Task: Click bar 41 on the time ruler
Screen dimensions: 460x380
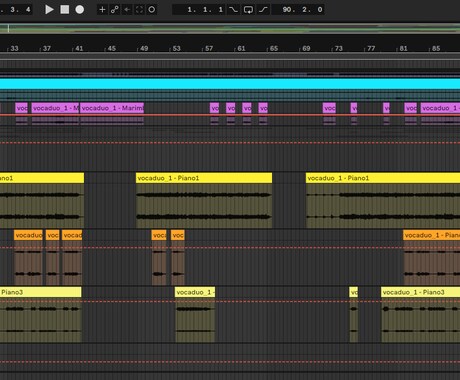Action: [x=79, y=49]
